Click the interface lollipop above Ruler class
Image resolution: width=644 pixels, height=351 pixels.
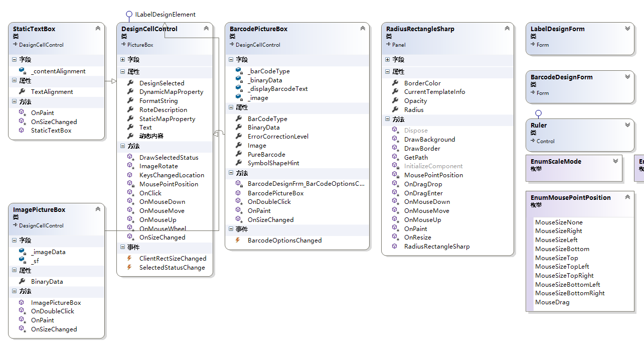coord(538,113)
